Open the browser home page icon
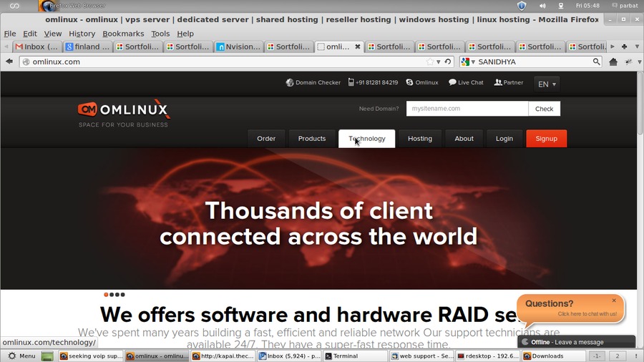Image resolution: width=644 pixels, height=362 pixels. coord(613,62)
